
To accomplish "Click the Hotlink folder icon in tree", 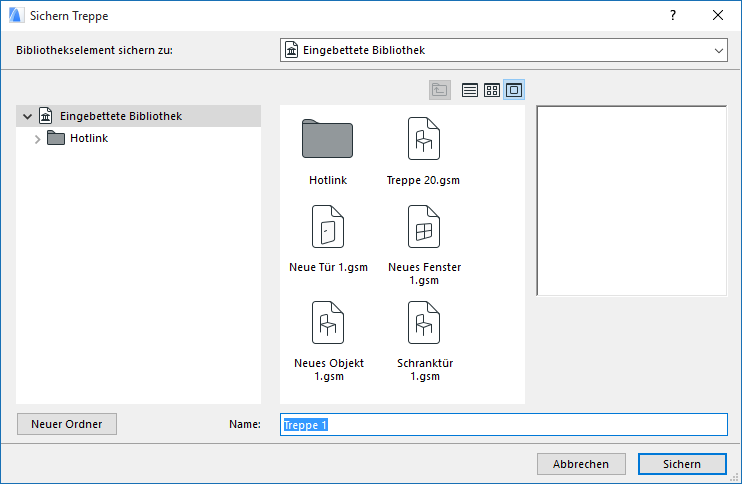I will [56, 138].
